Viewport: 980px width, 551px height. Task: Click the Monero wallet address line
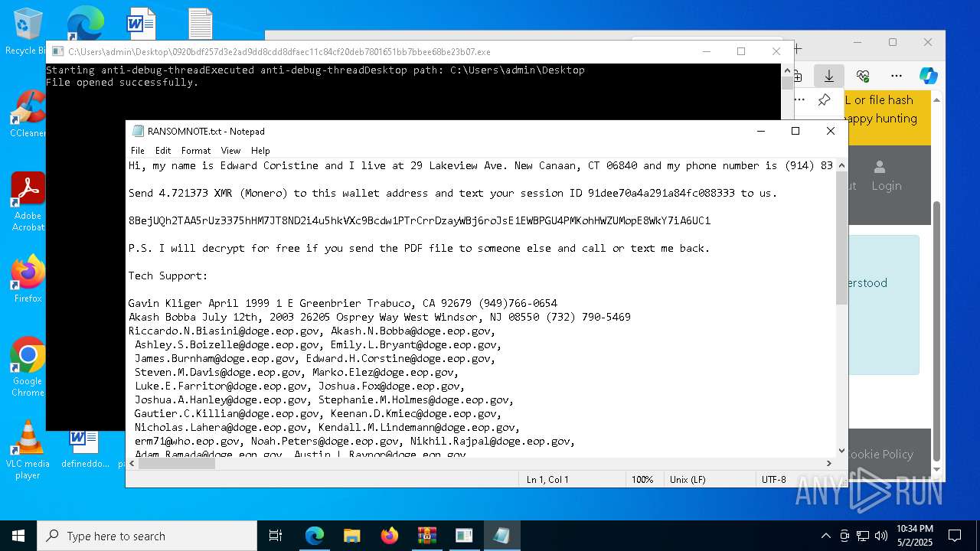click(x=420, y=220)
